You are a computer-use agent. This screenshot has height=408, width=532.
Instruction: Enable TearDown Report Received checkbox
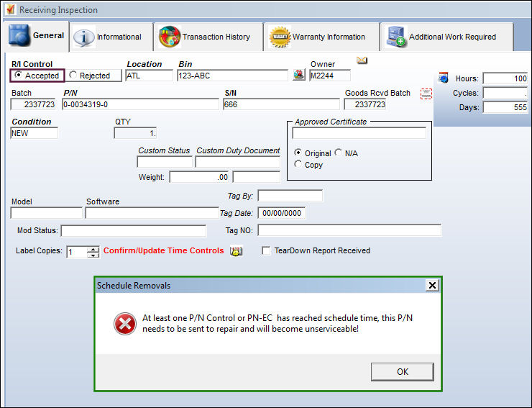point(266,250)
